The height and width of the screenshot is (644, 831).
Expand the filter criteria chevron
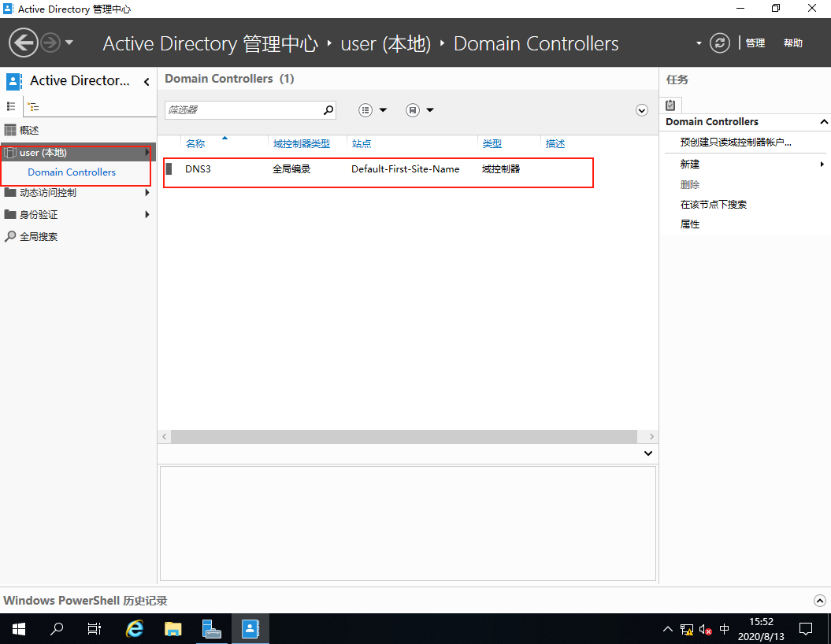tap(642, 110)
